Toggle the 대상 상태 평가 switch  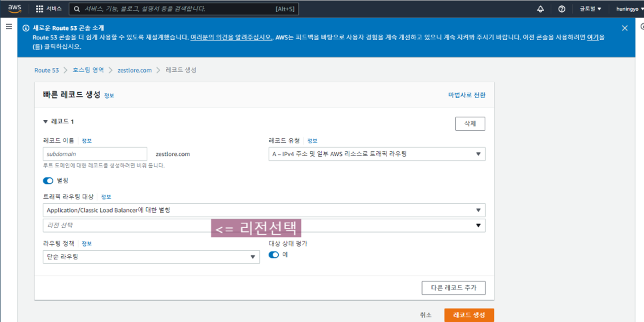coord(274,255)
